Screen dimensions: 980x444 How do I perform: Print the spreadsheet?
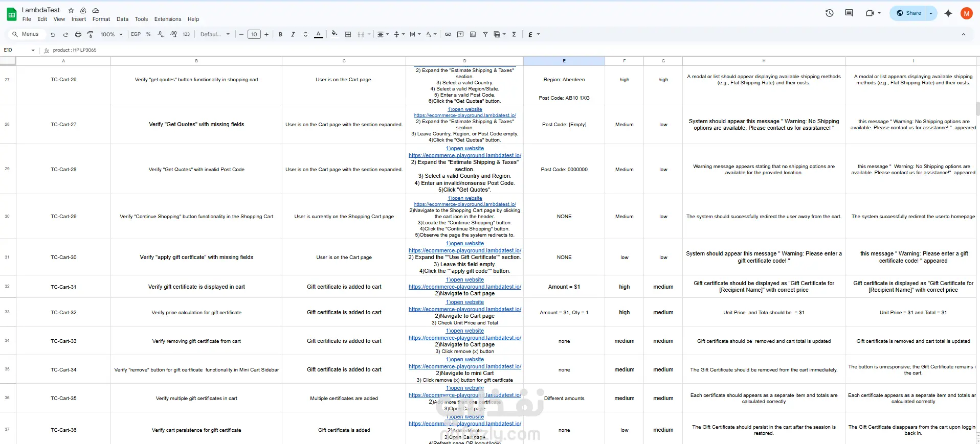click(x=78, y=34)
